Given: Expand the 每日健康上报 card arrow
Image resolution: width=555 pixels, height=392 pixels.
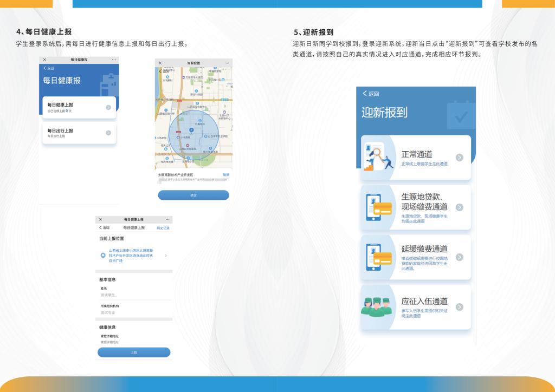Looking at the screenshot, I should 108,108.
